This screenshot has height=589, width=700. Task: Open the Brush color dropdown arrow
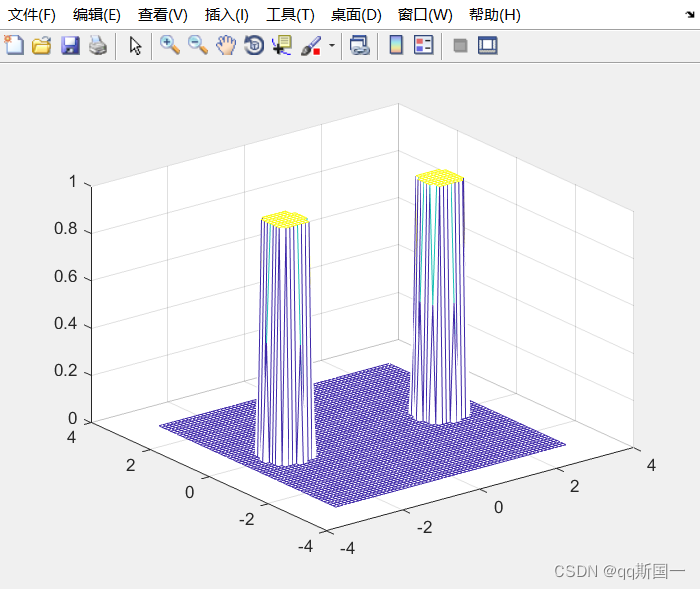[x=332, y=45]
